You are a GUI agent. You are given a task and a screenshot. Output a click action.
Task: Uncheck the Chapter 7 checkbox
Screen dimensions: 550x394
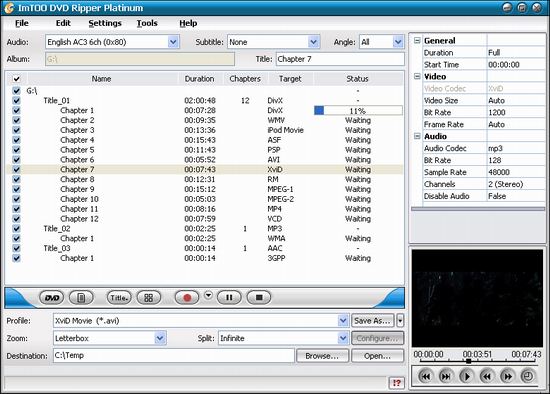(16, 169)
